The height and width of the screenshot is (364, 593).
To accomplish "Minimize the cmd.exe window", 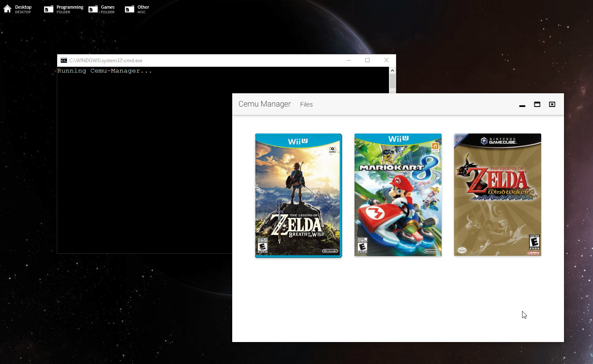I will [x=349, y=60].
